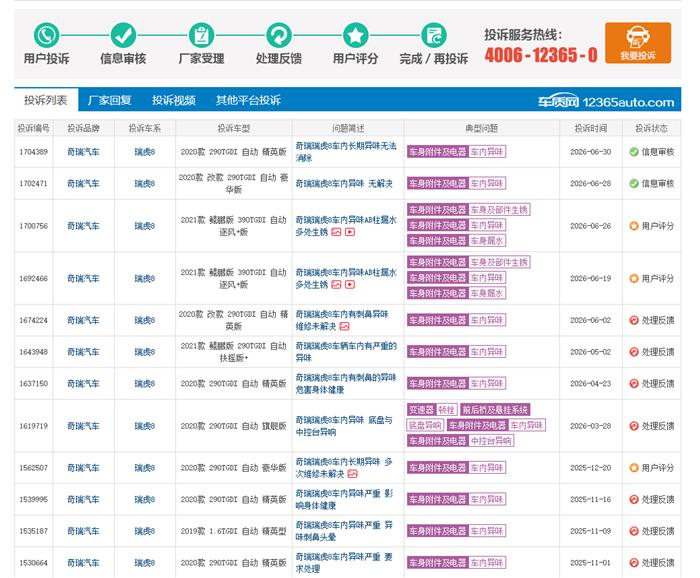Screen dimensions: 700x578
Task: Open complaint 奇瑞瑞虎8车内有刺鼻异味维修未解决
Action: 342,320
